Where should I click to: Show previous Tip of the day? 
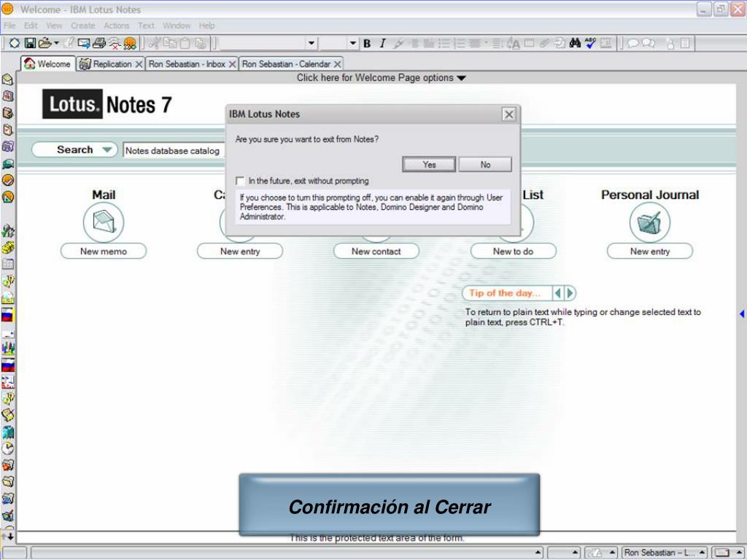[x=557, y=293]
